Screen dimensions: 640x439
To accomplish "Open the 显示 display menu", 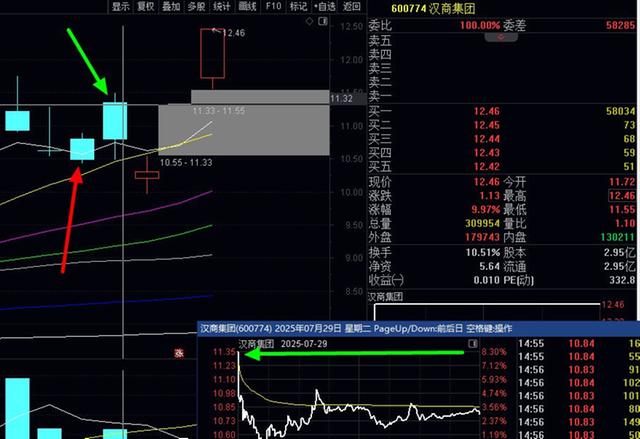I will (121, 6).
